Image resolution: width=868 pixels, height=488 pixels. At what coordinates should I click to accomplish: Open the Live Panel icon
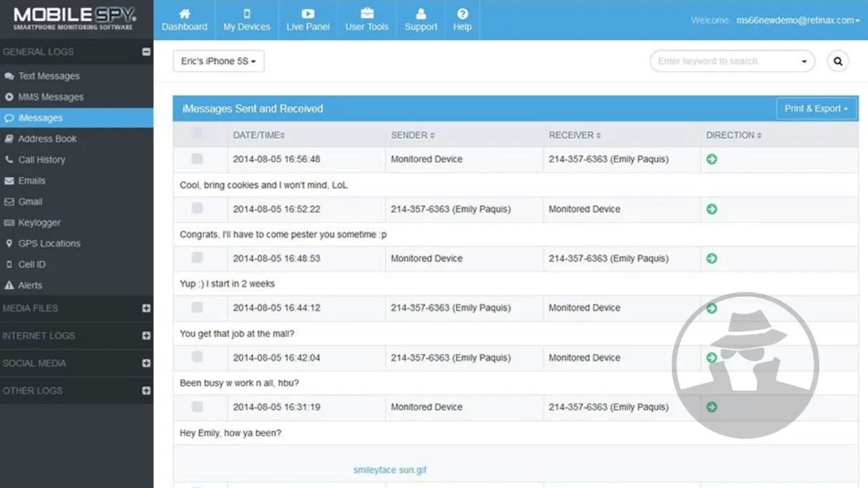[308, 14]
